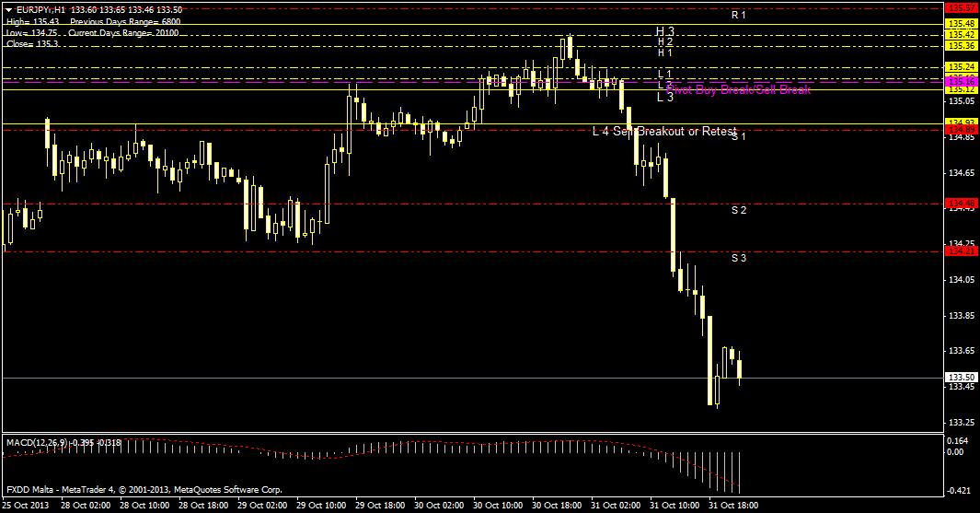This screenshot has height=513, width=980.
Task: Click the yellow 135.24 price tag
Action: (x=962, y=67)
